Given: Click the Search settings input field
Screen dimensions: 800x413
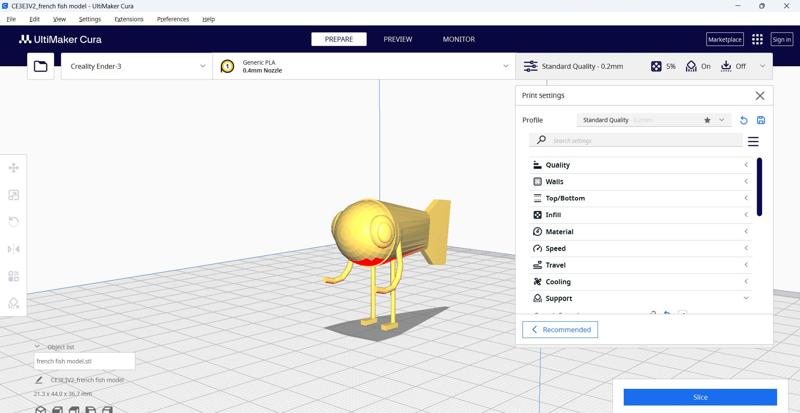Looking at the screenshot, I should click(x=635, y=140).
